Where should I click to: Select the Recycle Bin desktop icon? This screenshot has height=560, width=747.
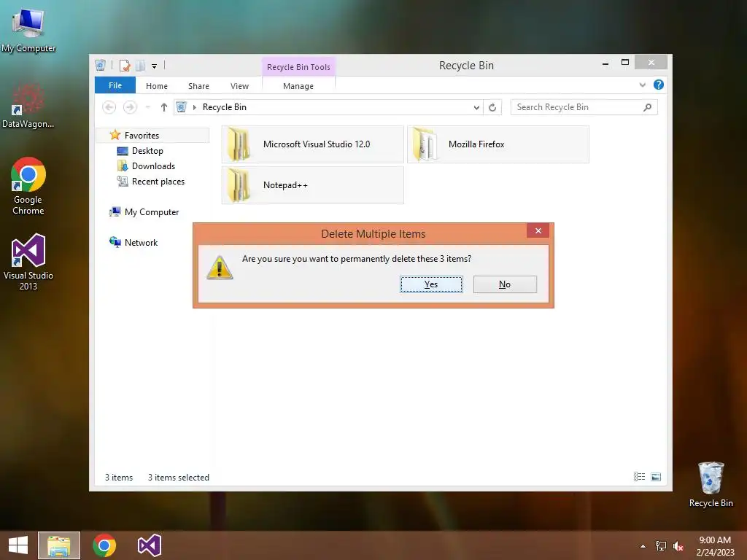click(711, 485)
